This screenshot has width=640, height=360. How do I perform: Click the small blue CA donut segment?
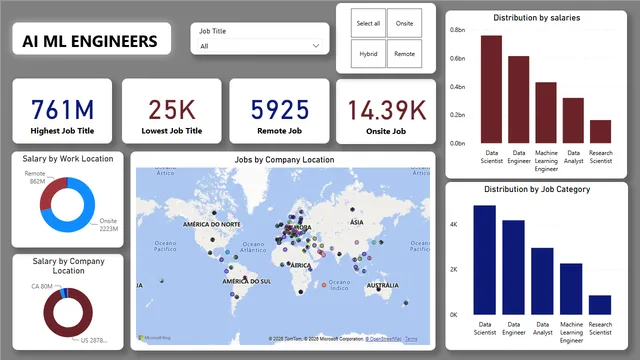pyautogui.click(x=64, y=293)
